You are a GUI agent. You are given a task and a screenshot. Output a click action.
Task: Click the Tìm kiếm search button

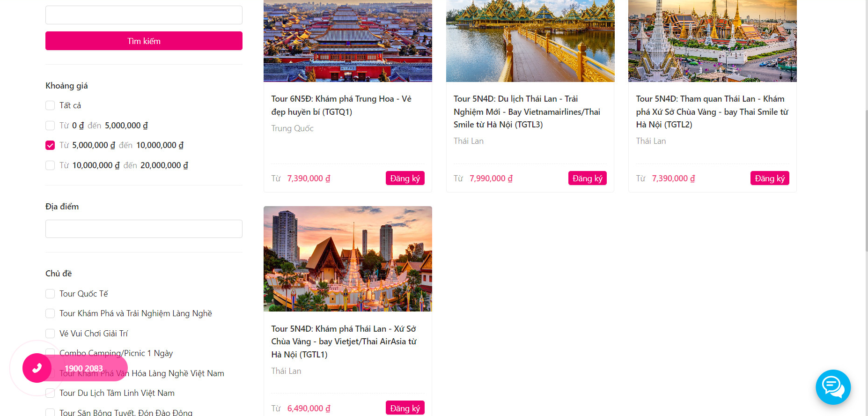pos(144,41)
